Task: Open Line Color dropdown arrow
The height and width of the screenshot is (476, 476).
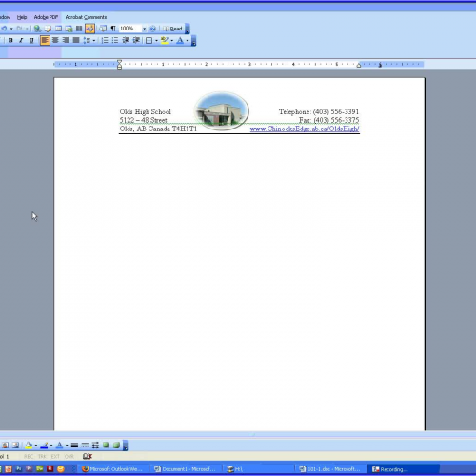Action: [51, 446]
